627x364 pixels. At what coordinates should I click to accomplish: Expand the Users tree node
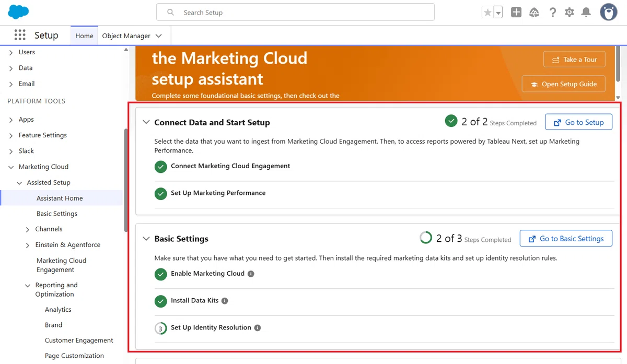[x=11, y=52]
